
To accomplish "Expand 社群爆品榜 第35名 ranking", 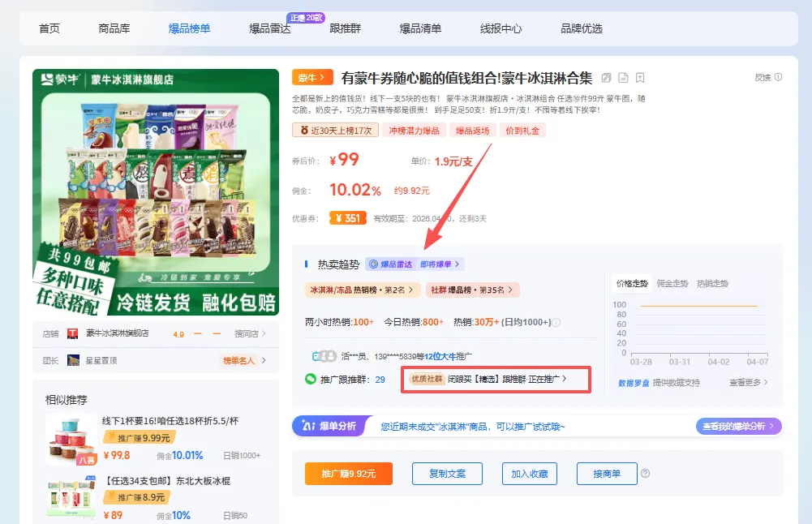I will pos(472,290).
